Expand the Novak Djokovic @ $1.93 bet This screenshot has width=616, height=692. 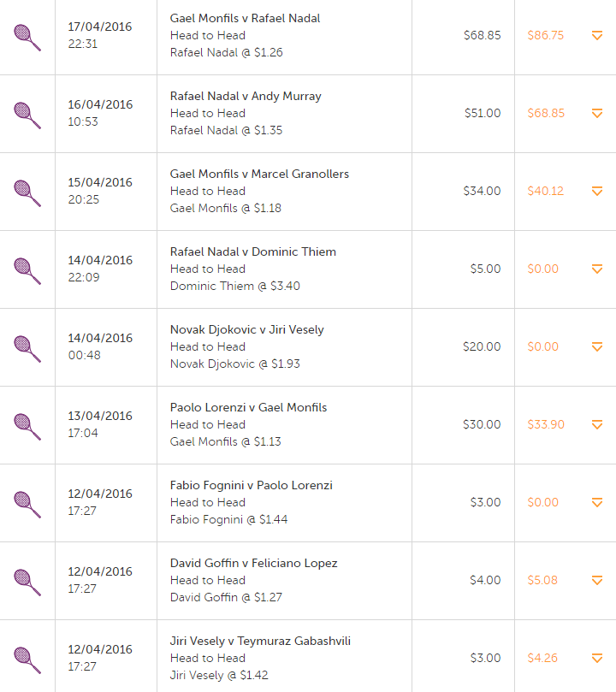(x=597, y=347)
